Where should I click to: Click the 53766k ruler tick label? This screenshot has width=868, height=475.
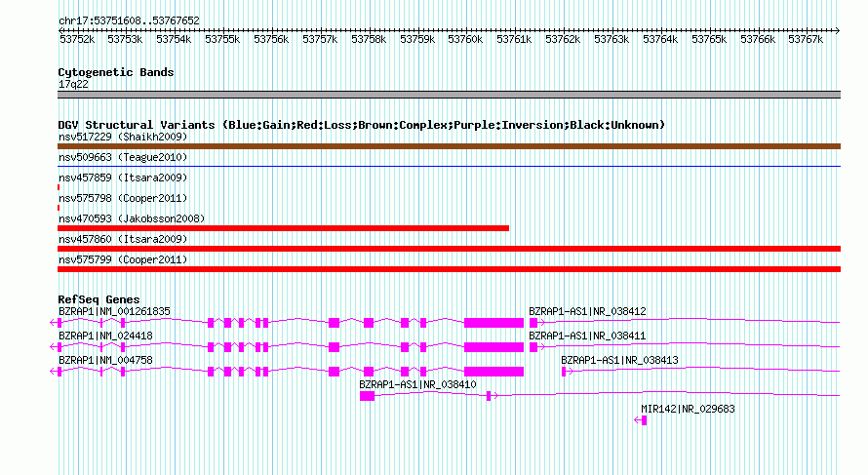758,39
